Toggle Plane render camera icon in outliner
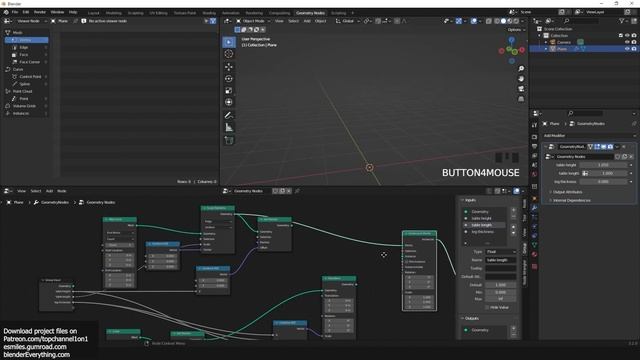The image size is (640, 360). 634,49
